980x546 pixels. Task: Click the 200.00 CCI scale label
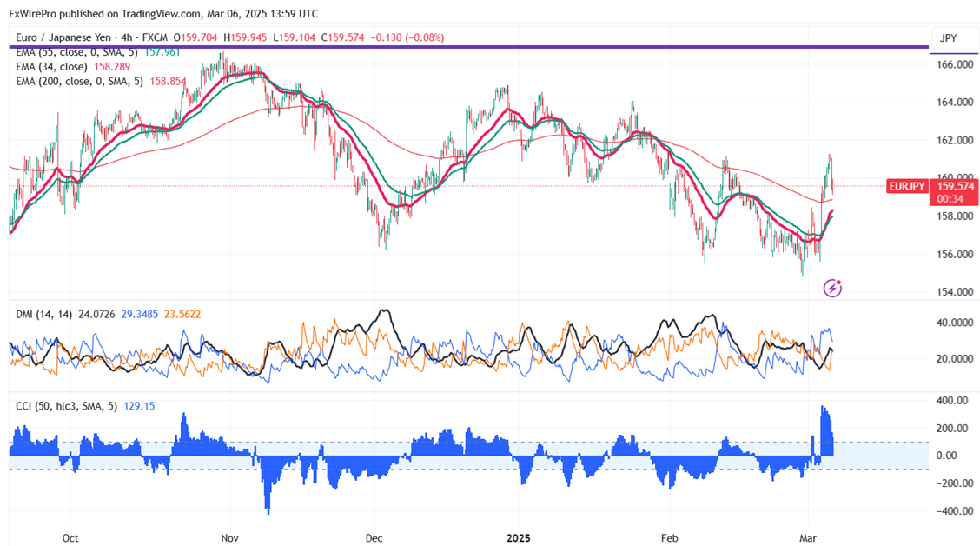point(952,429)
